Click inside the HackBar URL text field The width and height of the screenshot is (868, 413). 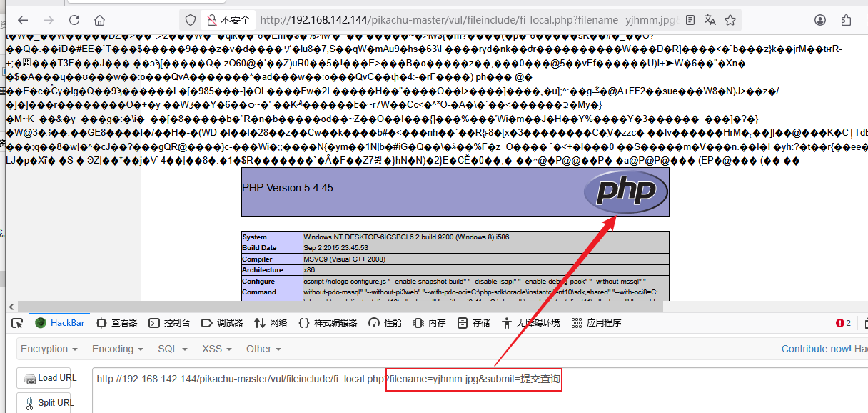click(480, 389)
